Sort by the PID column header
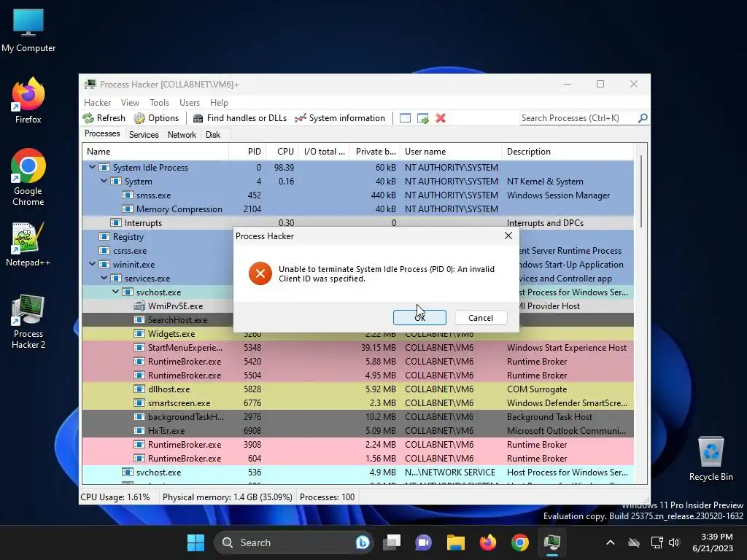 pos(247,152)
